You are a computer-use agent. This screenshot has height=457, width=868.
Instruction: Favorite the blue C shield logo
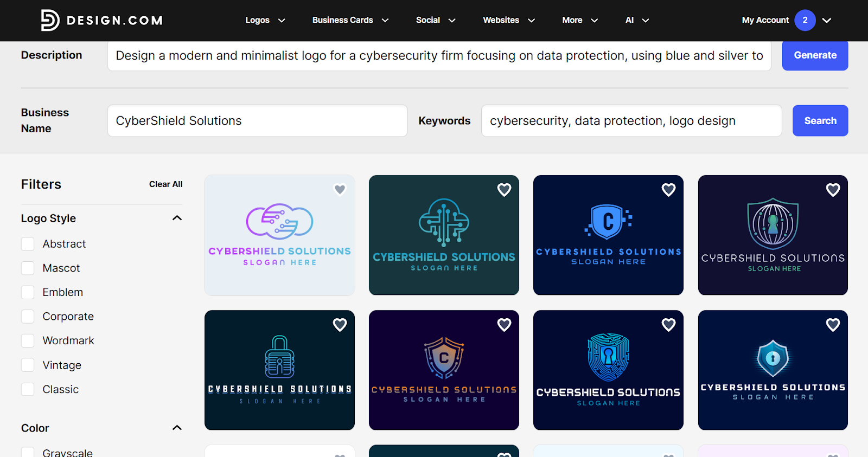(668, 190)
